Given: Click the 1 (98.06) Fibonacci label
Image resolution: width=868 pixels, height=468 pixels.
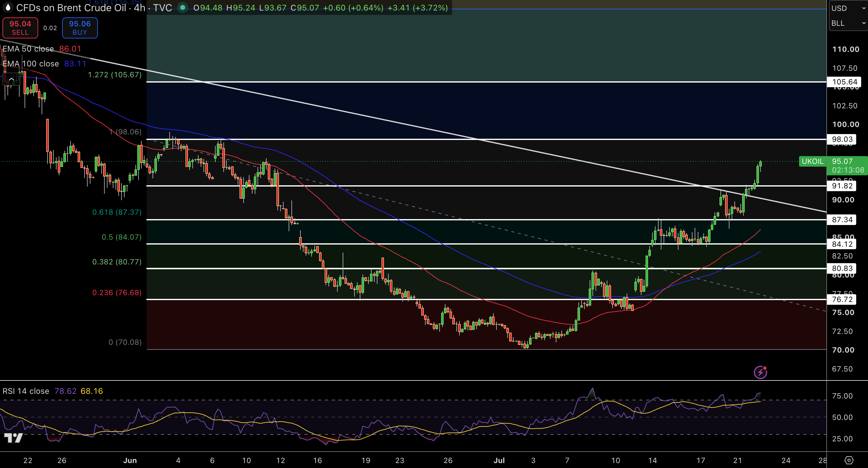Looking at the screenshot, I should [x=125, y=132].
